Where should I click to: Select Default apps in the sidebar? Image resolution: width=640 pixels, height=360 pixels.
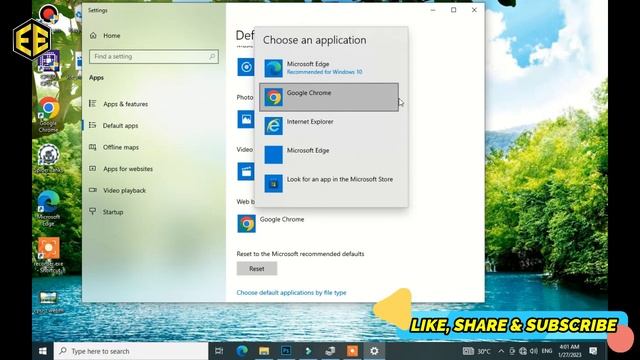[x=120, y=126]
